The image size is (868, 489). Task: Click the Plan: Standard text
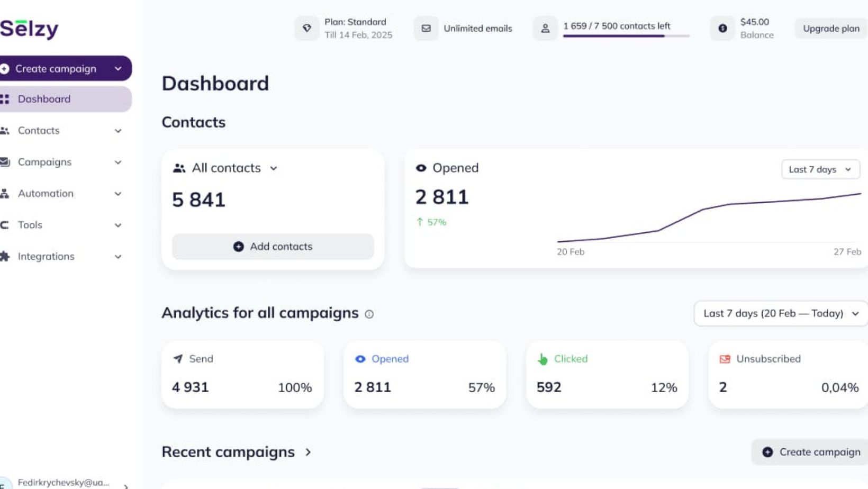point(355,22)
